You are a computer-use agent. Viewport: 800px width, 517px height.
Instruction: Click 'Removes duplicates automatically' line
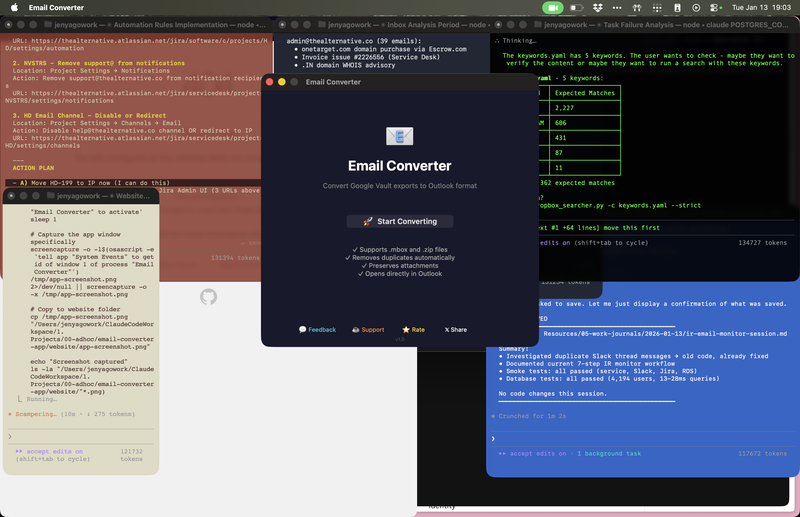tap(399, 258)
